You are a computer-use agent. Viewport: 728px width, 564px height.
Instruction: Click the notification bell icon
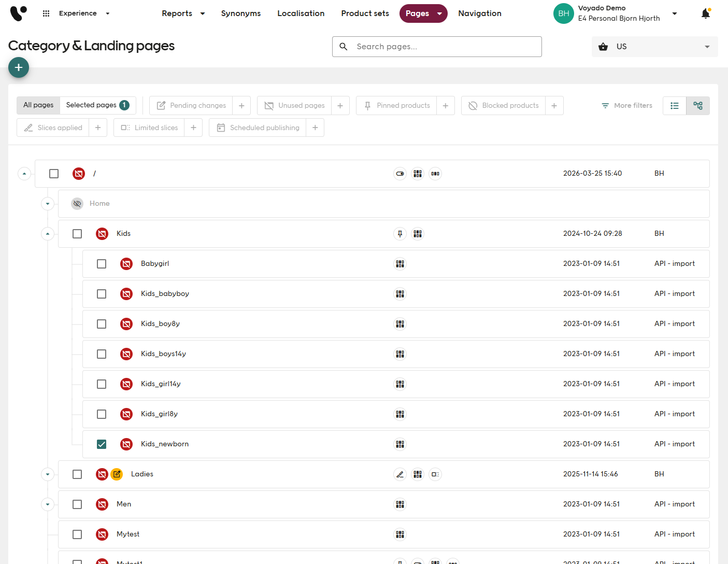click(x=705, y=14)
